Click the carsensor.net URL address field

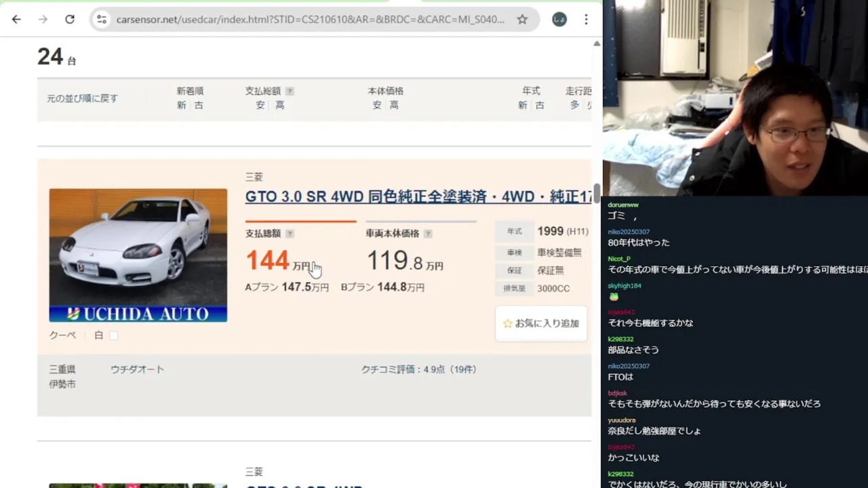coord(310,20)
